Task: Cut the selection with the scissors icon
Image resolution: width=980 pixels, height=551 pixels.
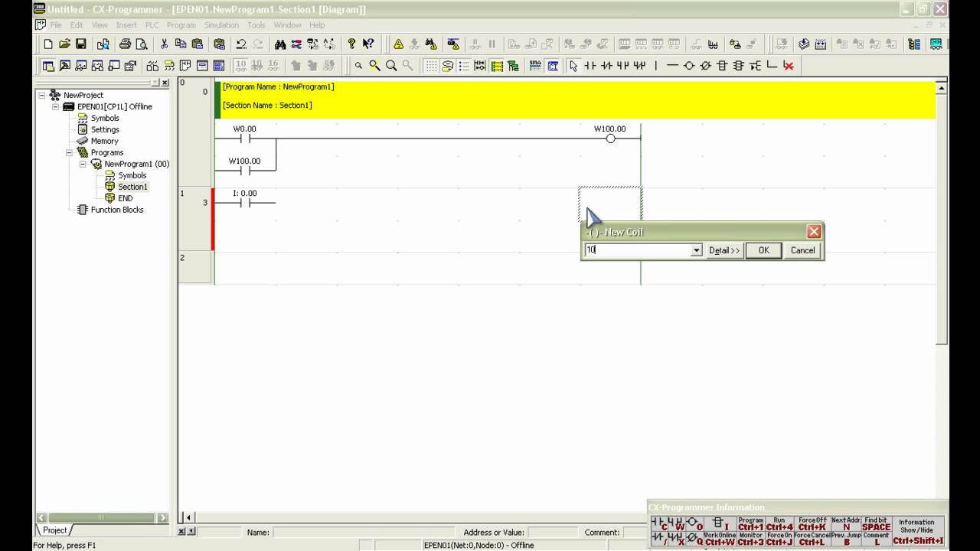Action: point(164,44)
